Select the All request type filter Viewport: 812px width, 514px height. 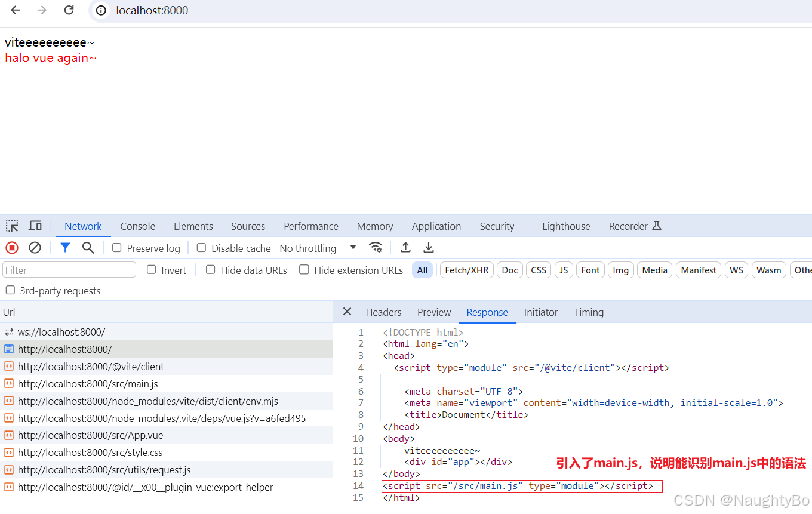(x=422, y=270)
